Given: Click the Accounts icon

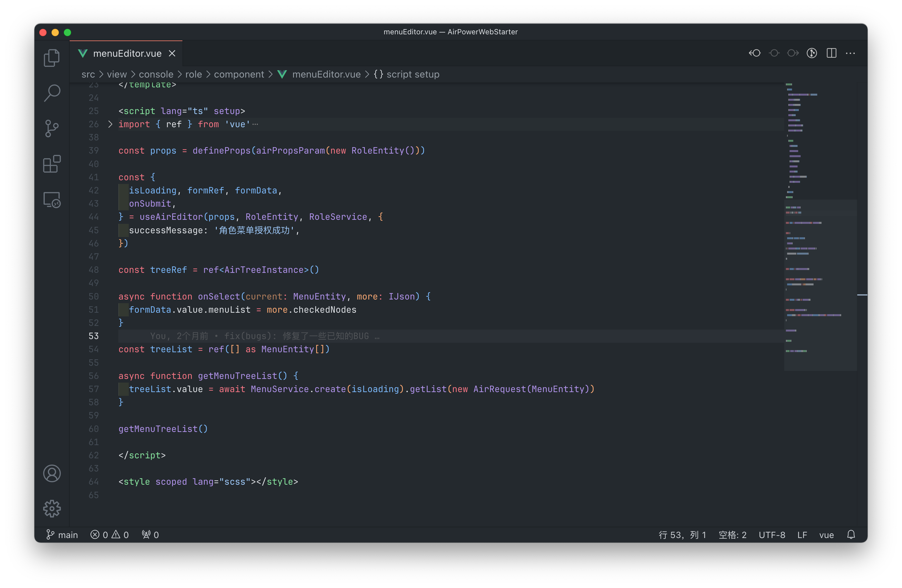Looking at the screenshot, I should [52, 473].
